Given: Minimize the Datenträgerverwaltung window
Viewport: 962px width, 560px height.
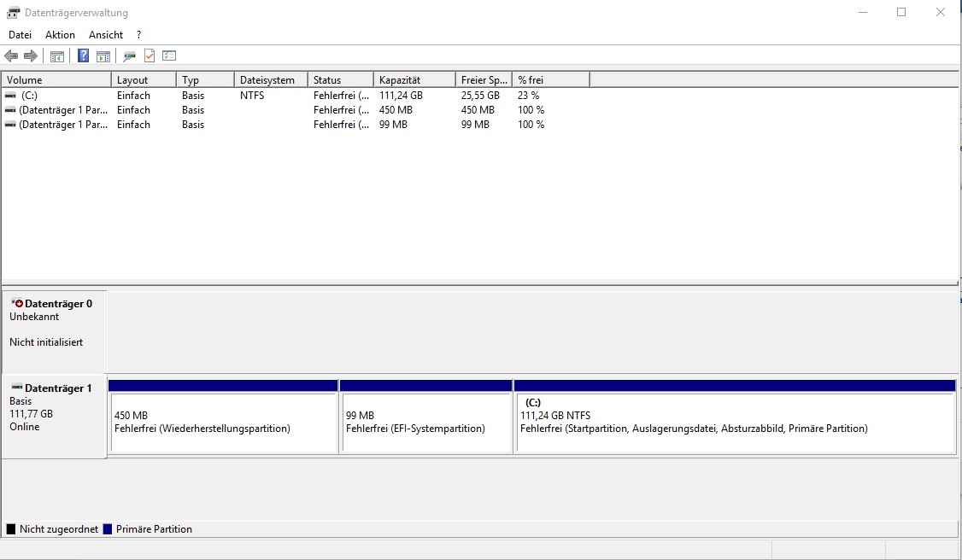Looking at the screenshot, I should pyautogui.click(x=863, y=12).
